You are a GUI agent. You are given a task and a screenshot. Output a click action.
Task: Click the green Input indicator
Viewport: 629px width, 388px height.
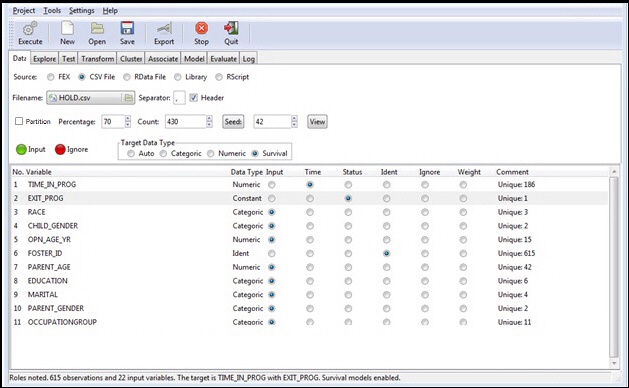click(21, 150)
